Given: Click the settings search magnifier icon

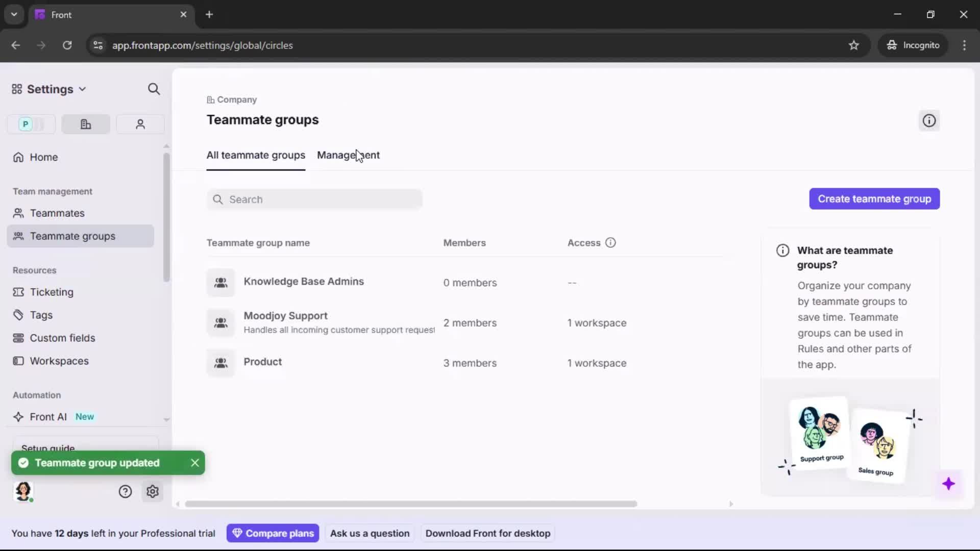Looking at the screenshot, I should click(154, 89).
